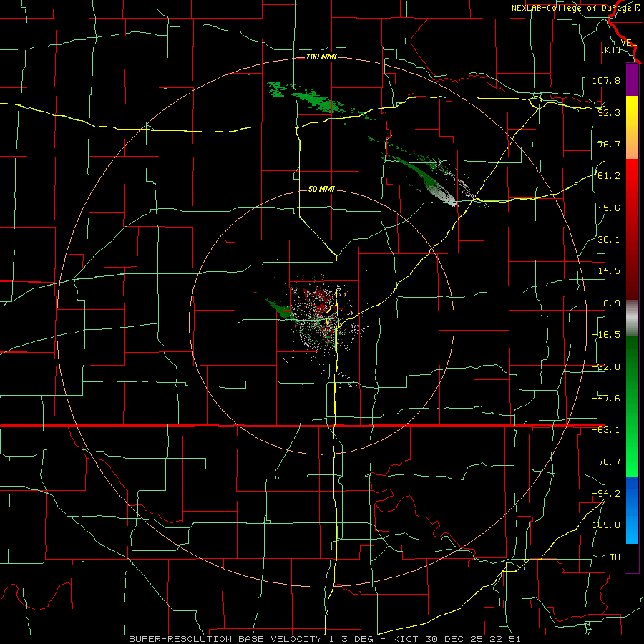644x644 pixels.
Task: Click the -78.7 legend value
Action: 606,462
